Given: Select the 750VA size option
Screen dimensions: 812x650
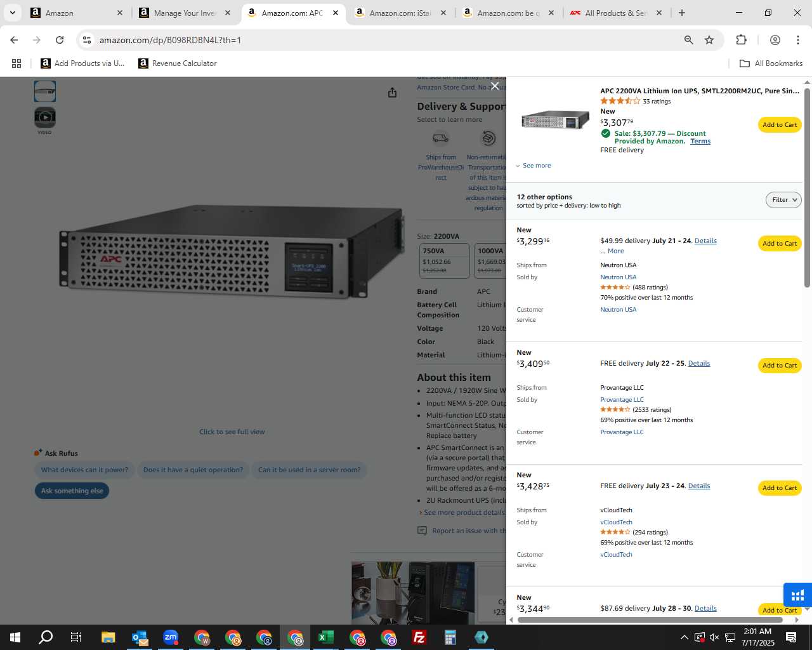Looking at the screenshot, I should (445, 261).
